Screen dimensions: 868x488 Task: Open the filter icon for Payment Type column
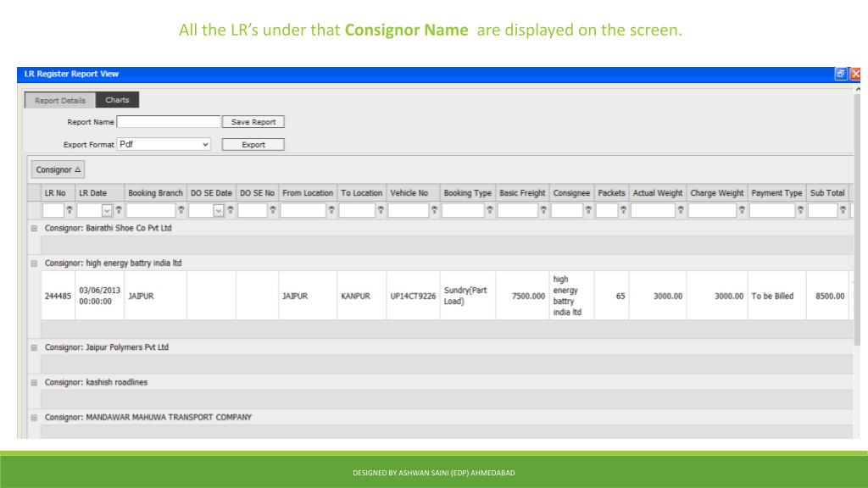(800, 210)
